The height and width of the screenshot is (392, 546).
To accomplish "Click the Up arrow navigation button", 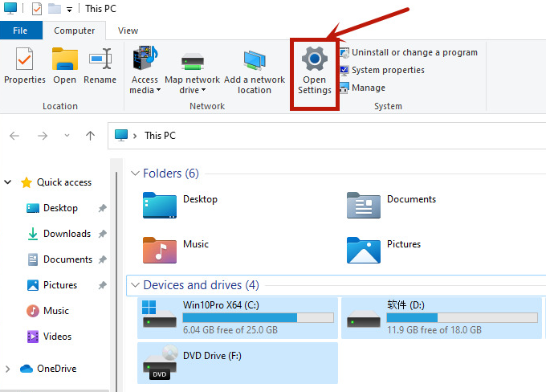I will point(91,136).
